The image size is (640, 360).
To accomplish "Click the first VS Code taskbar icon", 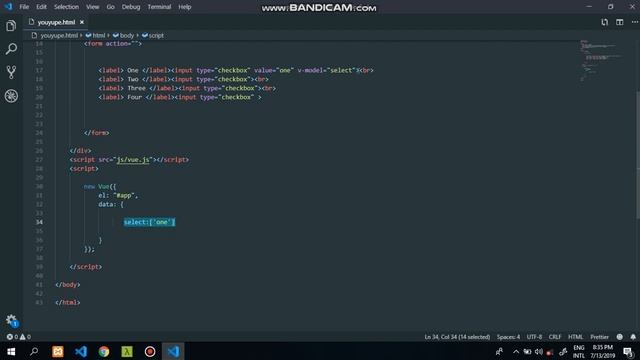I will click(x=81, y=351).
